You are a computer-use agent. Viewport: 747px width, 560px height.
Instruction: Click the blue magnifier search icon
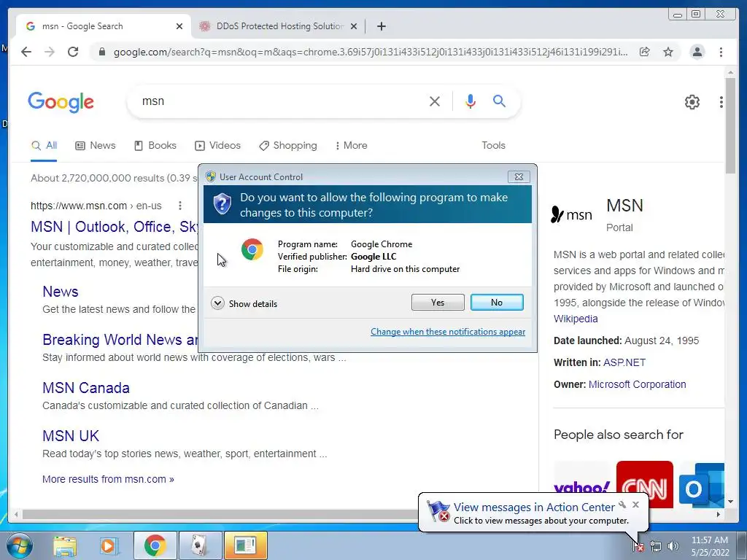click(x=499, y=101)
